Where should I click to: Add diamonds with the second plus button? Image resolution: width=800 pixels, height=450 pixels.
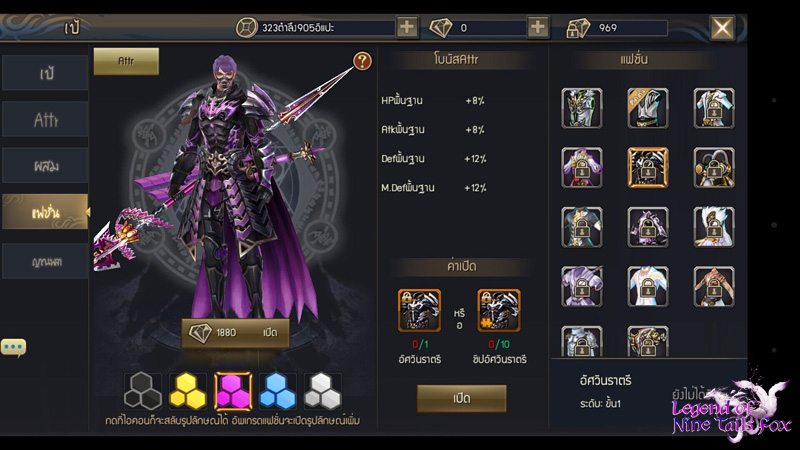[538, 27]
